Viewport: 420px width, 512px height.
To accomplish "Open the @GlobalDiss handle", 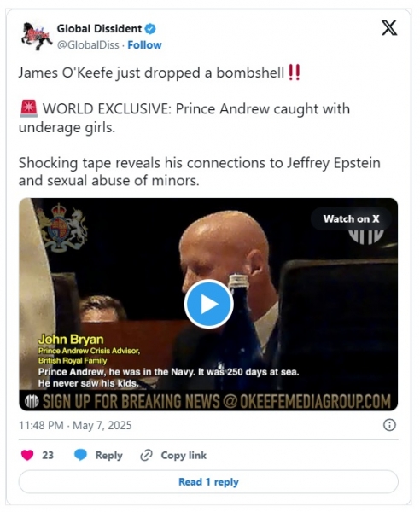I will pos(88,44).
